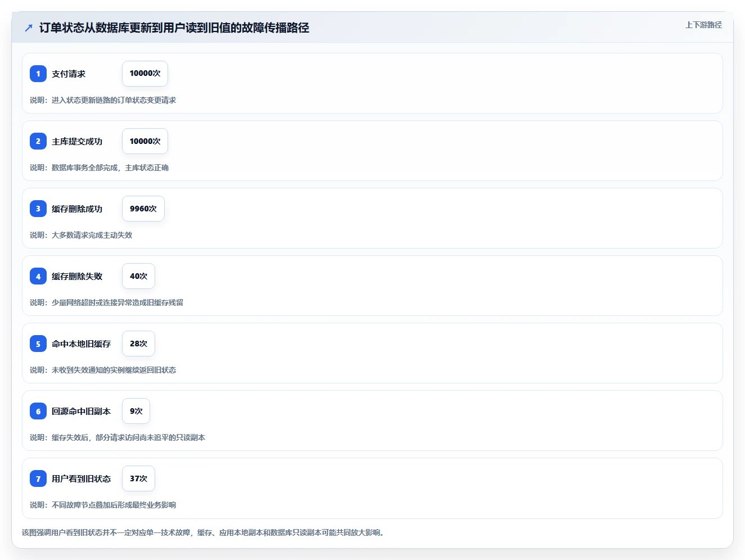This screenshot has width=745, height=560.
Task: Select the 9960次 count chip
Action: coord(143,209)
